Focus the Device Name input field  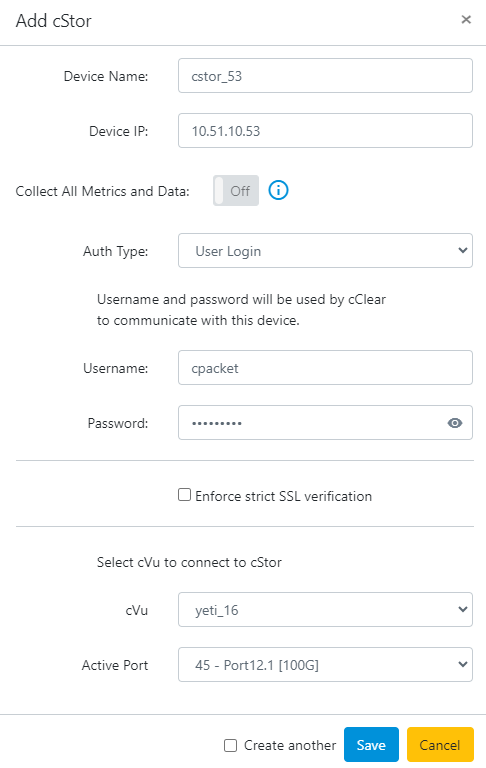point(325,75)
